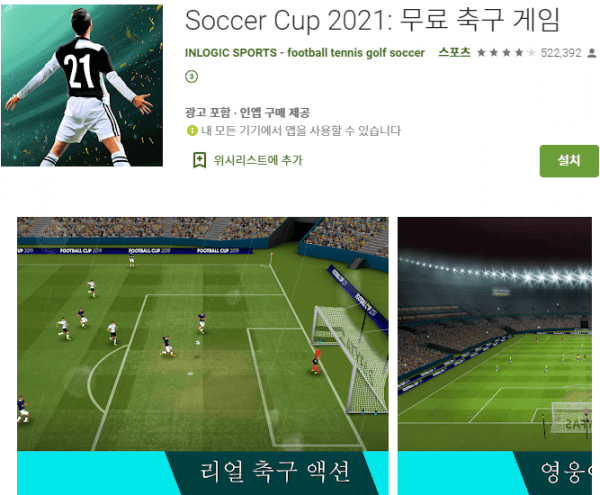Click the star rating display
600x495 pixels.
[506, 53]
